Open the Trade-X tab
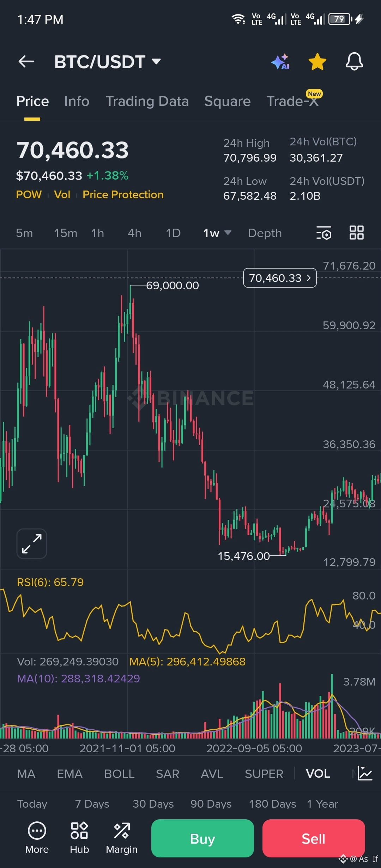 click(x=293, y=101)
